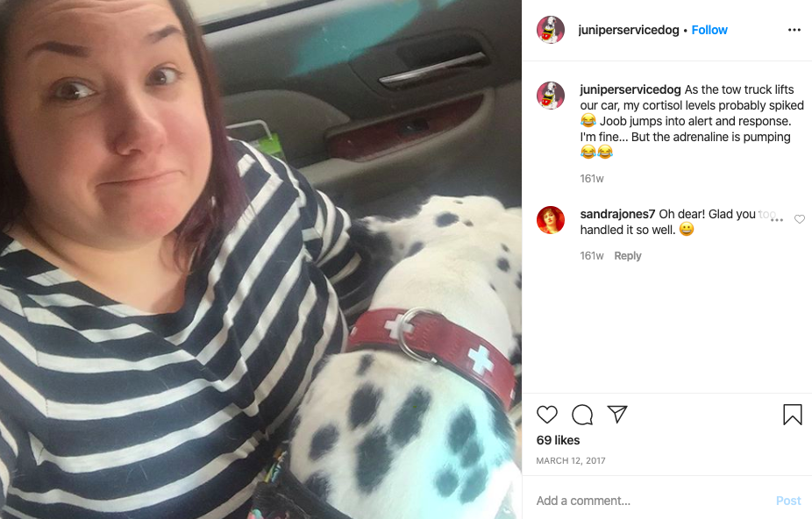
Task: Visit the sandrajones7 username link
Action: coord(617,214)
